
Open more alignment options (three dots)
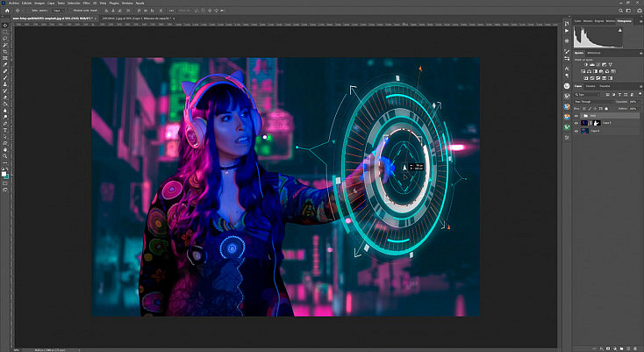tap(171, 11)
